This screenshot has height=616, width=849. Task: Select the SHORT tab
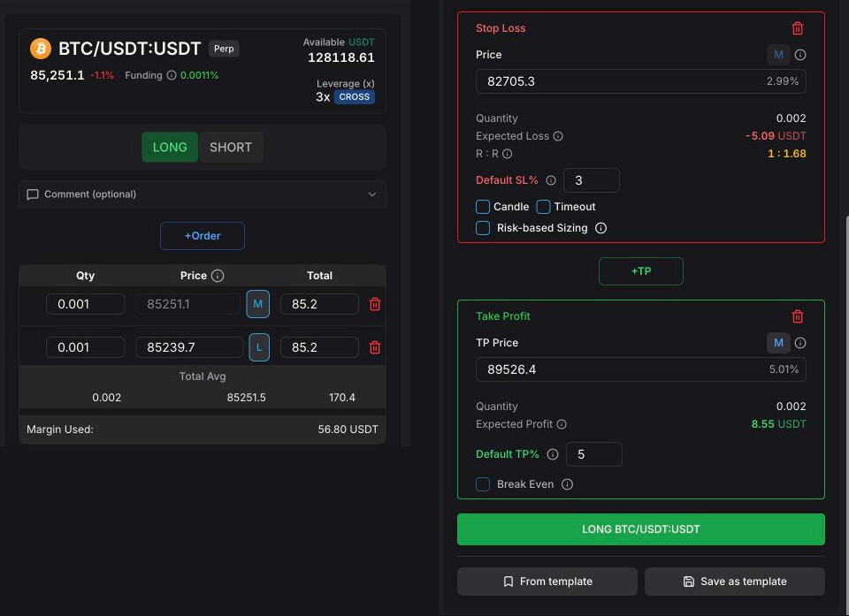tap(231, 148)
